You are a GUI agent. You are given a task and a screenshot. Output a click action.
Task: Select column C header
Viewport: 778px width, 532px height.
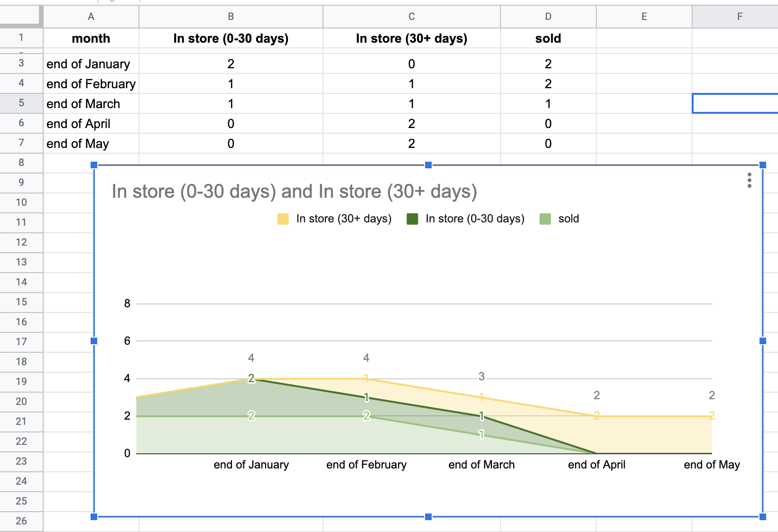pos(412,17)
